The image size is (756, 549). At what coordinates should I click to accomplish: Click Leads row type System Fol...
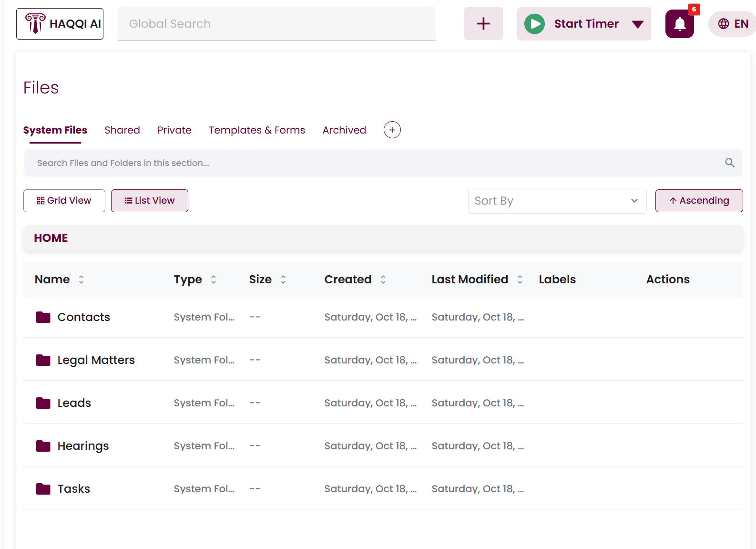coord(204,403)
